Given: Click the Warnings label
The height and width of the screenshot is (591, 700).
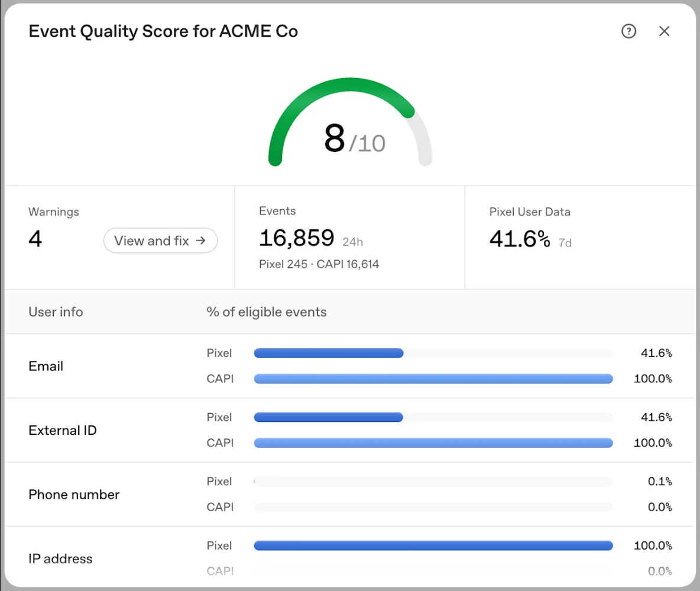Looking at the screenshot, I should coord(54,212).
